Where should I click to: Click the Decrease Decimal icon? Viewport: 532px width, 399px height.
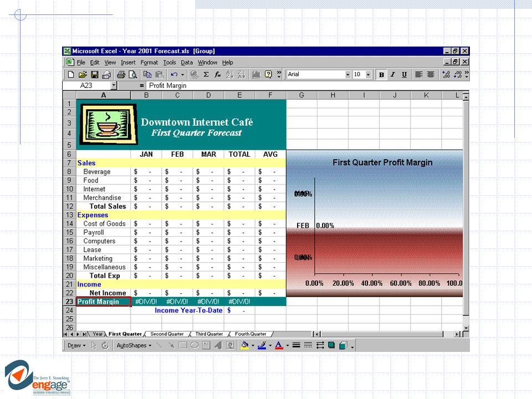458,75
